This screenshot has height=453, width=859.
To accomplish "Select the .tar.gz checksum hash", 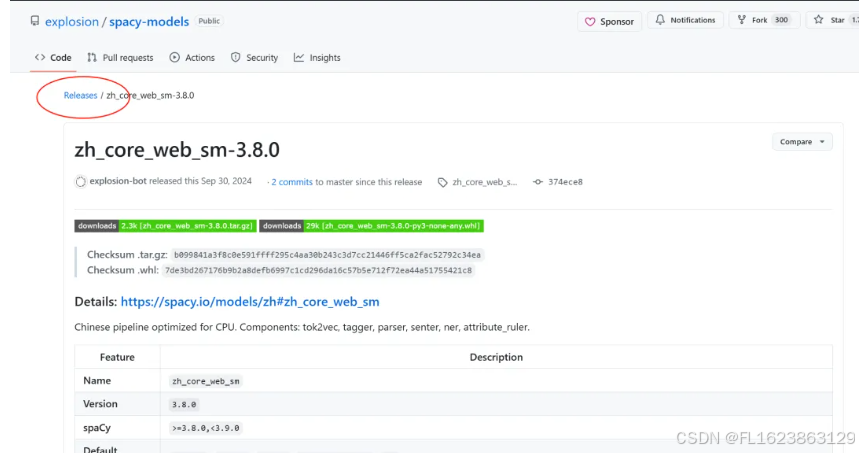I will 327,255.
